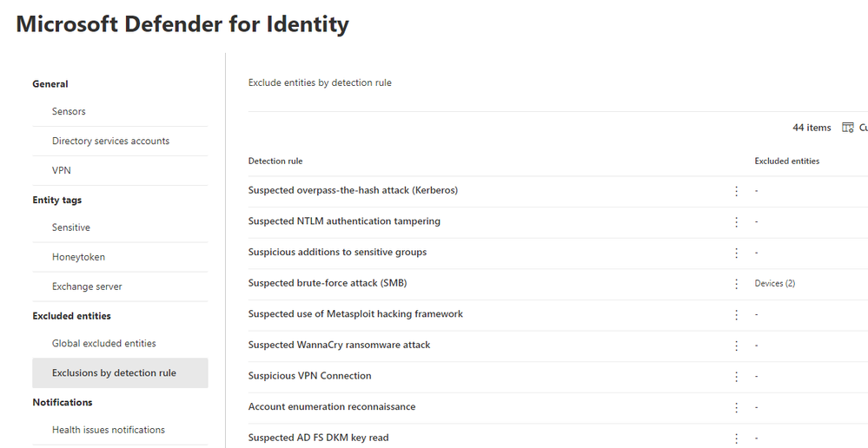Open the three-dot menu for brute-force attack (SMB)
The image size is (868, 448).
[737, 283]
